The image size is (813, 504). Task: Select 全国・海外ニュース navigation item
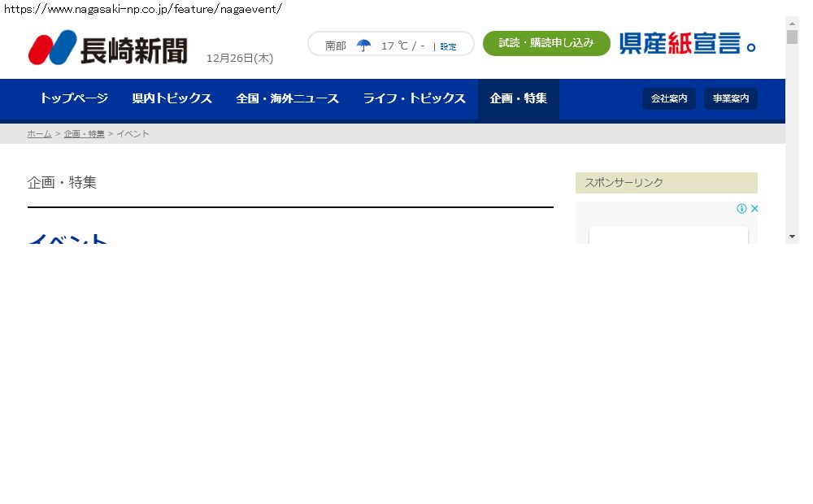coord(287,98)
